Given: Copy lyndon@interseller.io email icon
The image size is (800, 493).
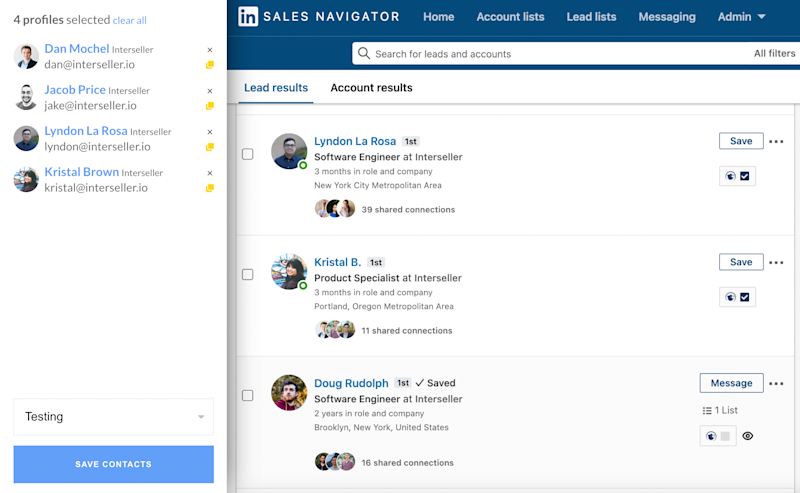Looking at the screenshot, I should [x=210, y=147].
